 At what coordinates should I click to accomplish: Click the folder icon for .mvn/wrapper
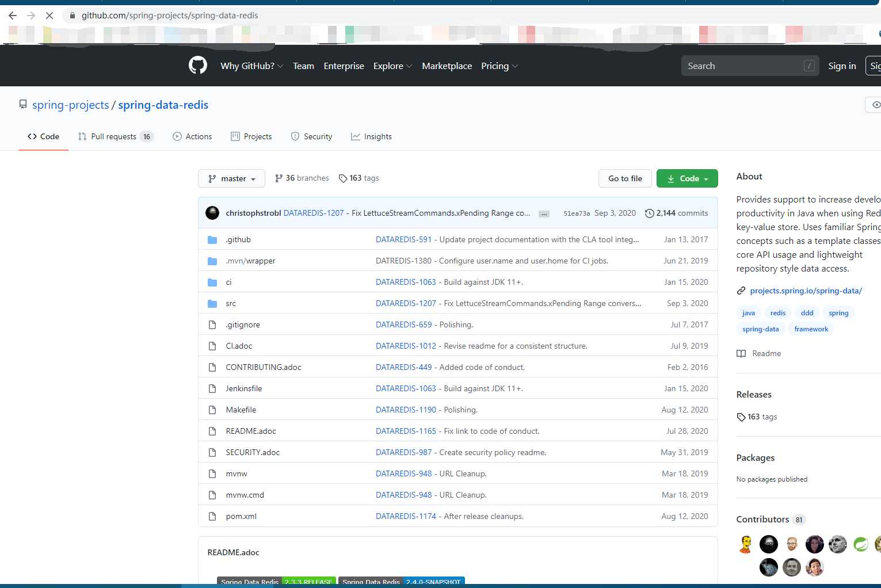212,261
